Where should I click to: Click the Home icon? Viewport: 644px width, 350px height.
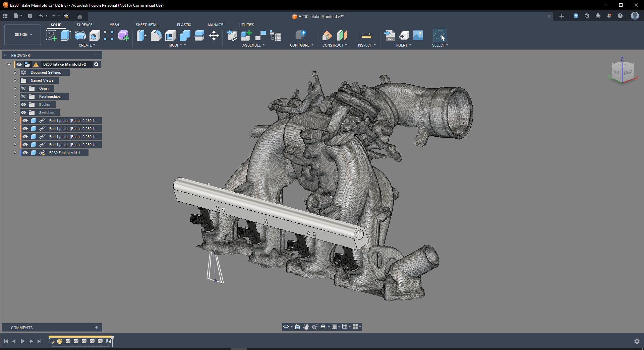80,17
